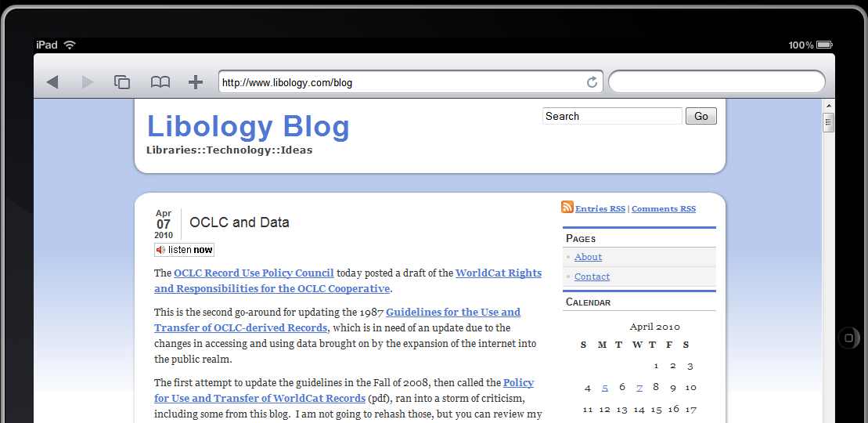Open Policy for Use and Transfer link
Viewport: 868px width, 423px height.
(x=344, y=390)
